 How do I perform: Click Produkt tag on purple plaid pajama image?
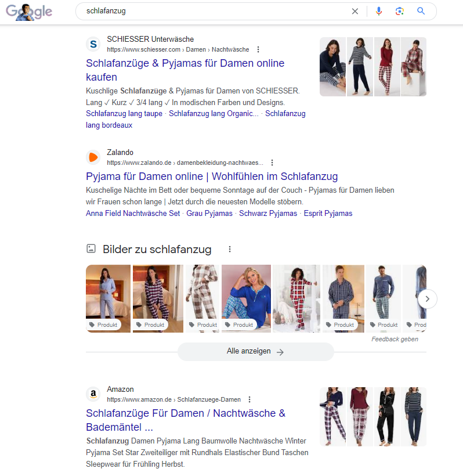click(x=150, y=325)
